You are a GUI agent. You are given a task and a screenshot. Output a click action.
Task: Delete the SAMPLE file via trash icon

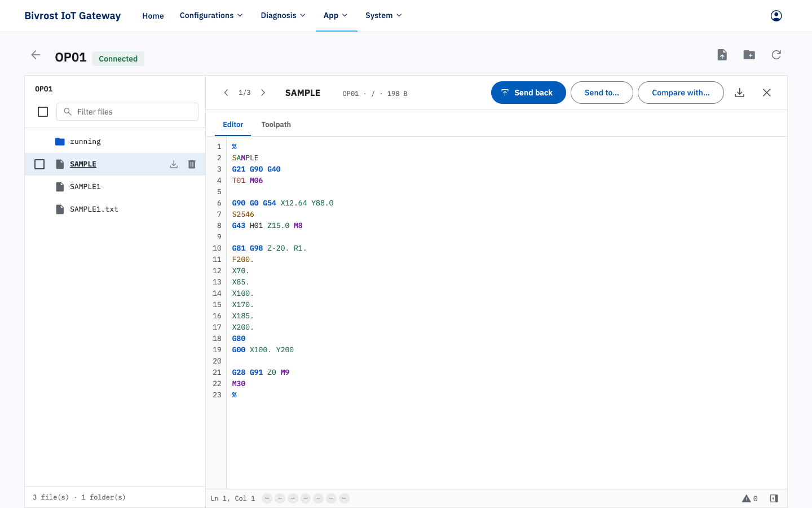192,164
